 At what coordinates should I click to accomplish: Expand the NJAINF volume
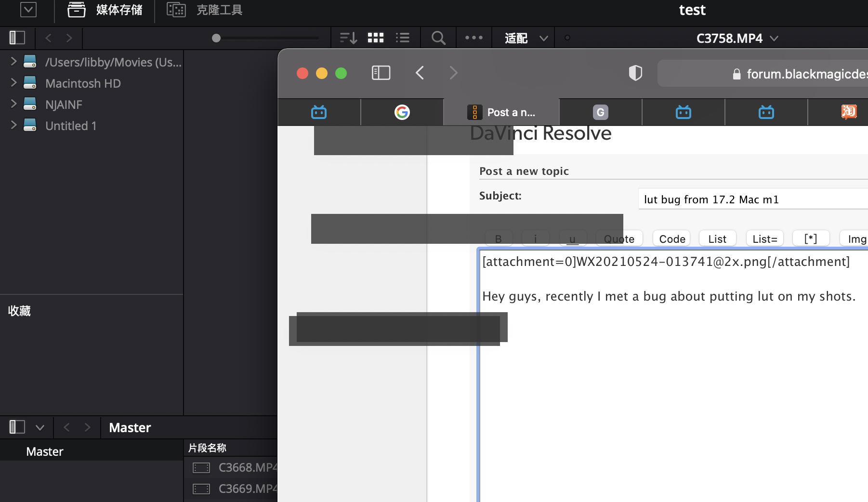coord(13,104)
